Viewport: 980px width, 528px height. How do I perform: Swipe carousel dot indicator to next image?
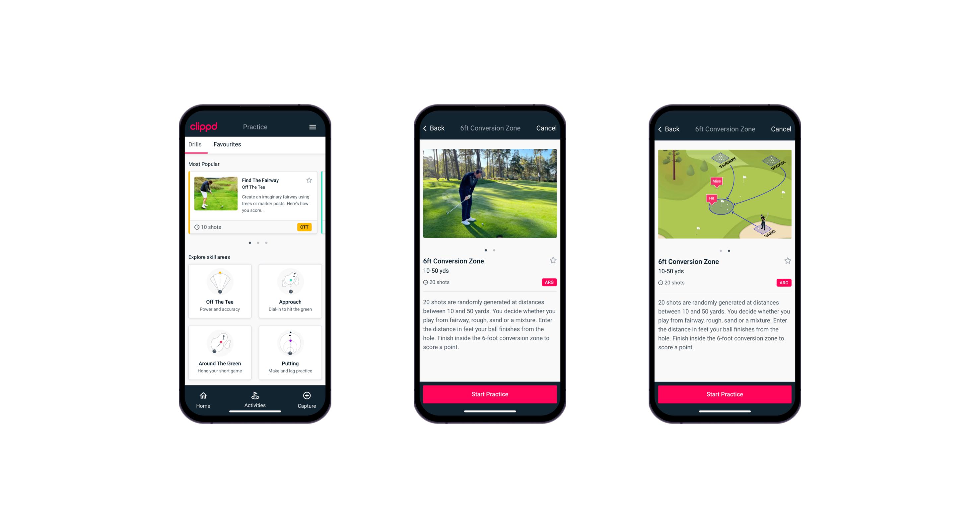[x=494, y=252]
